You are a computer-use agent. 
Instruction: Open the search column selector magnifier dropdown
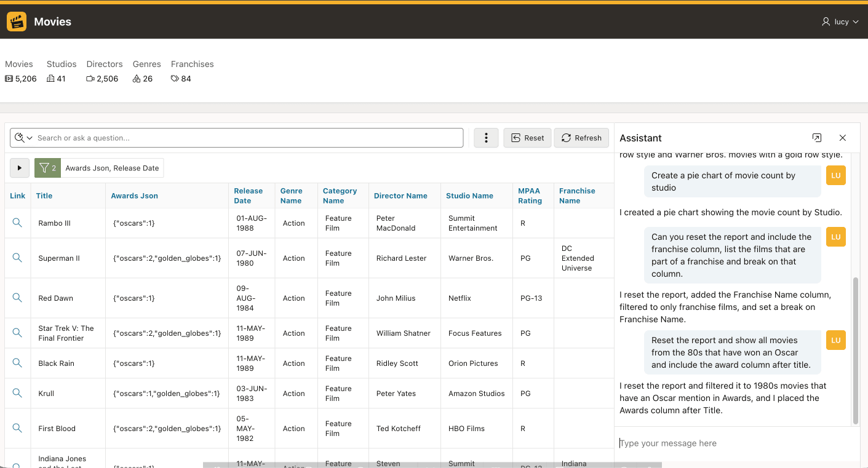tap(23, 138)
